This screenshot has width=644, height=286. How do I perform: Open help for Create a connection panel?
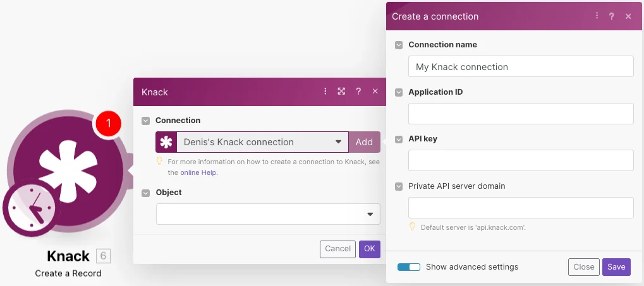(612, 16)
